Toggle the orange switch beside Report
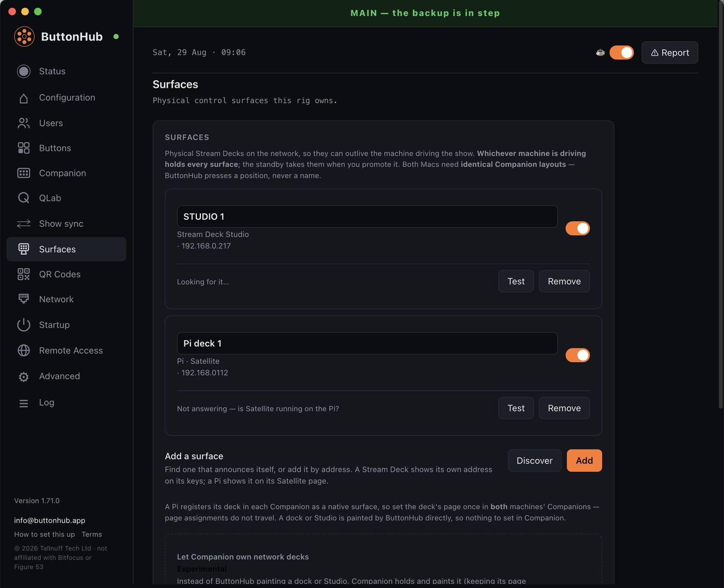The image size is (724, 588). click(x=622, y=53)
